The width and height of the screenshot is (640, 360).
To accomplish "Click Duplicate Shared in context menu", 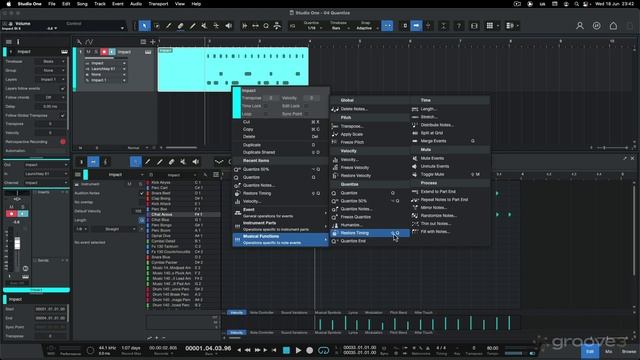I will (281, 152).
